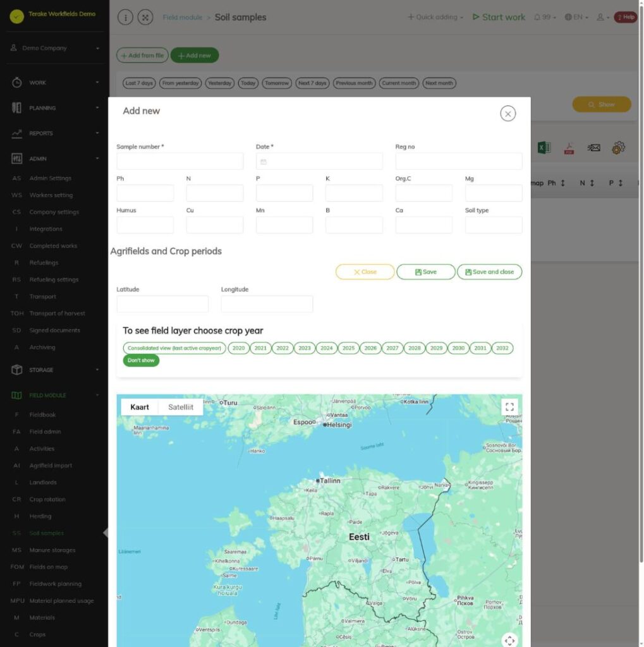Screen dimensions: 644x647
Task: Focus the Longitude input field
Action: coord(267,304)
